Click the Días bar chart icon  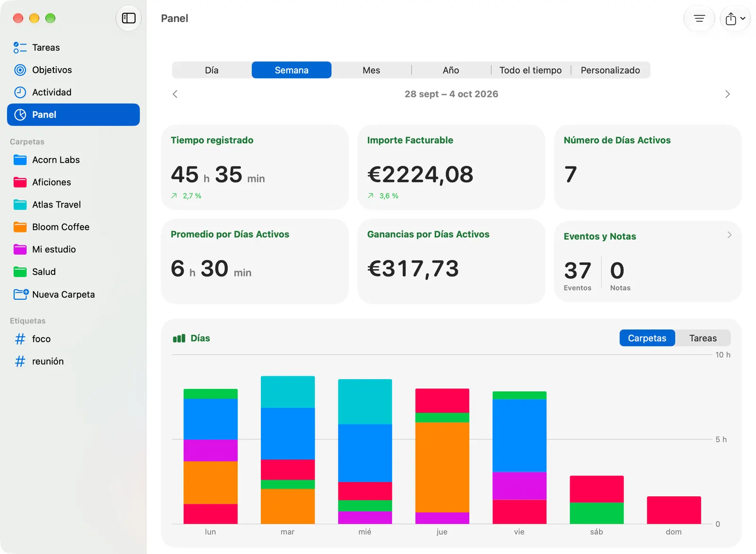tap(179, 338)
